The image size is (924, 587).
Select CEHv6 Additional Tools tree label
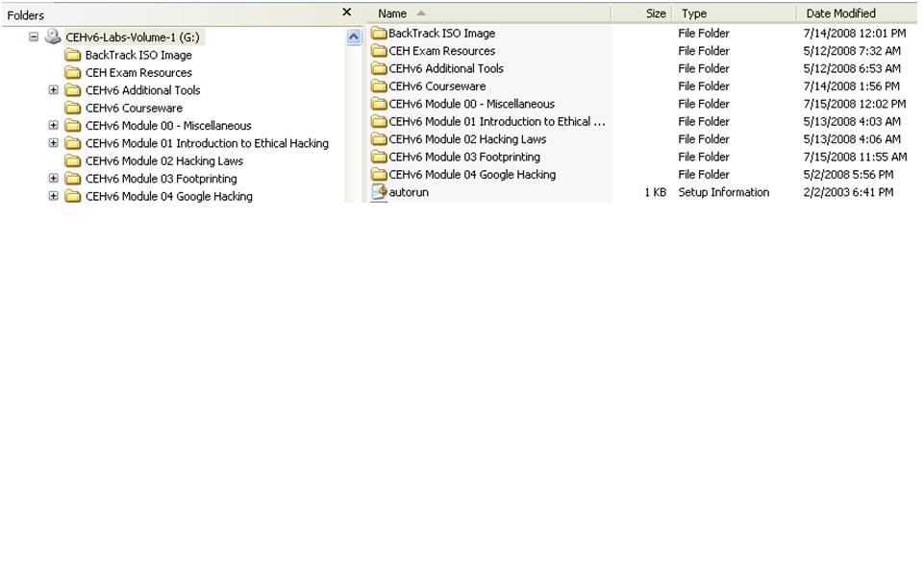pyautogui.click(x=142, y=90)
